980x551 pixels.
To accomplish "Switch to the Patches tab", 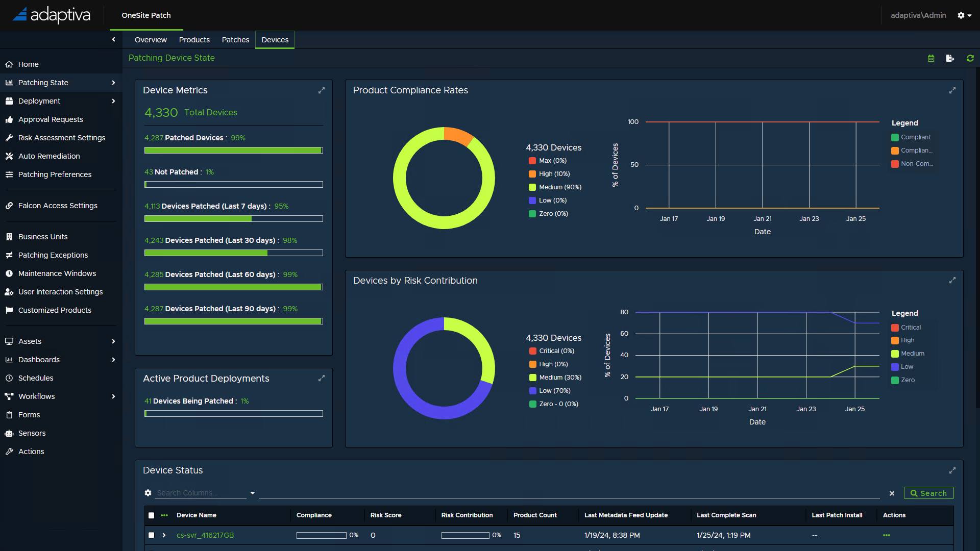I will 235,40.
